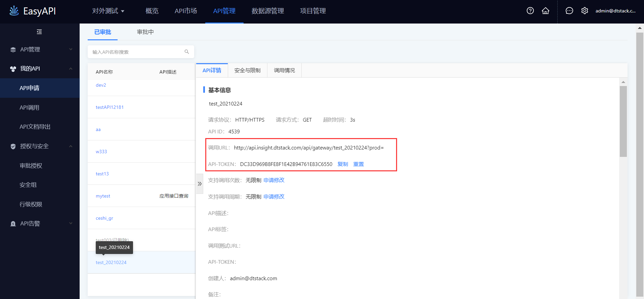Select the ceshi_gr API row
Image resolution: width=644 pixels, height=299 pixels.
(x=141, y=218)
